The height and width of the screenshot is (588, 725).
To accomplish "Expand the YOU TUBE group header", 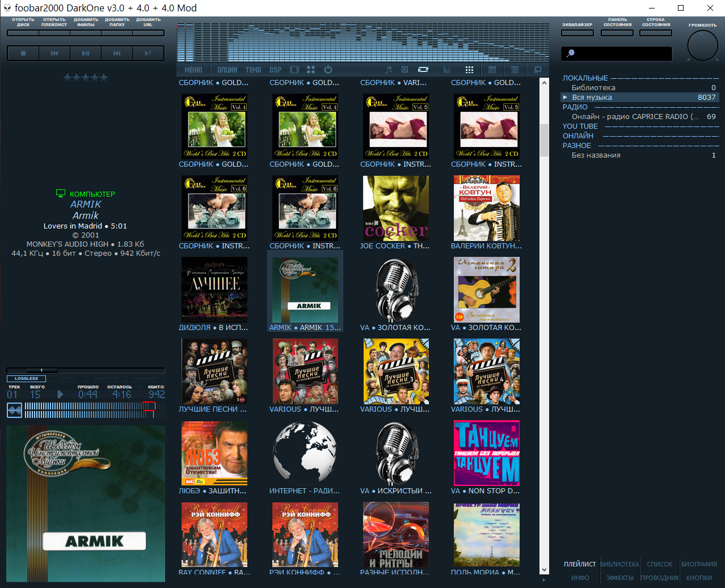I will [640, 126].
